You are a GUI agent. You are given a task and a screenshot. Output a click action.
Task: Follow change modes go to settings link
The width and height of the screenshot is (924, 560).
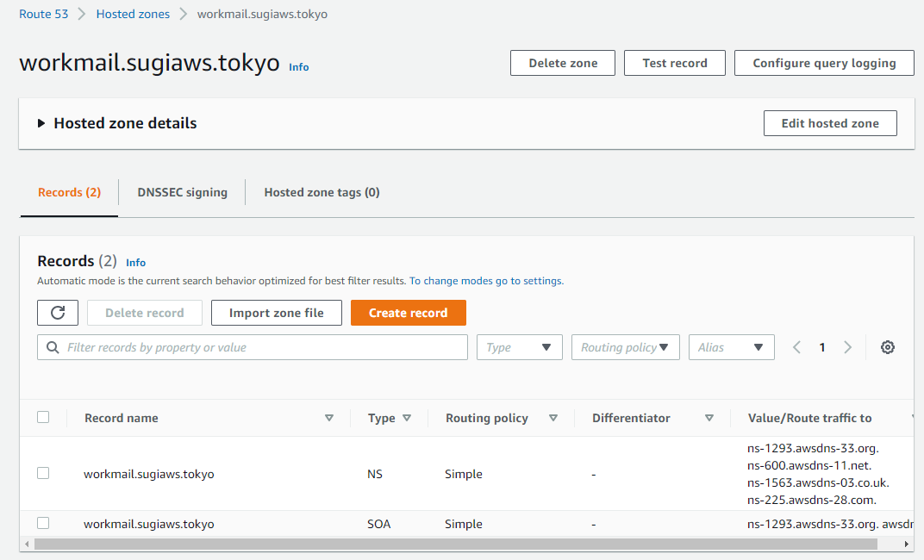pyautogui.click(x=487, y=281)
